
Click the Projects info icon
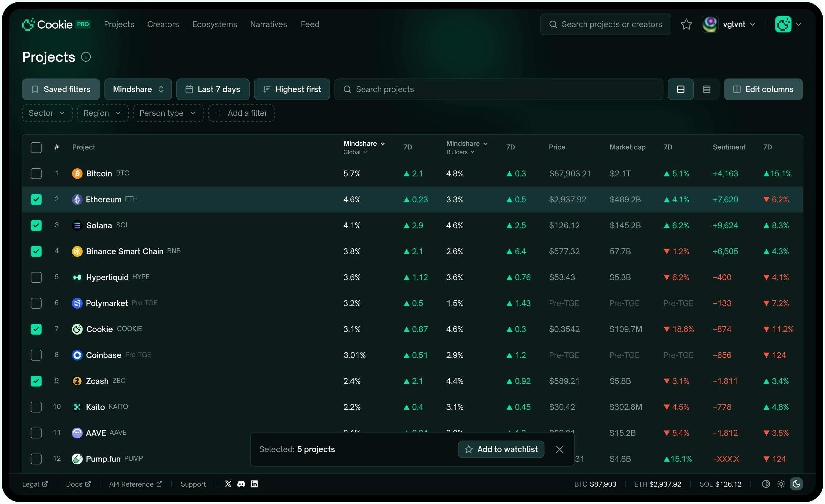[x=86, y=57]
